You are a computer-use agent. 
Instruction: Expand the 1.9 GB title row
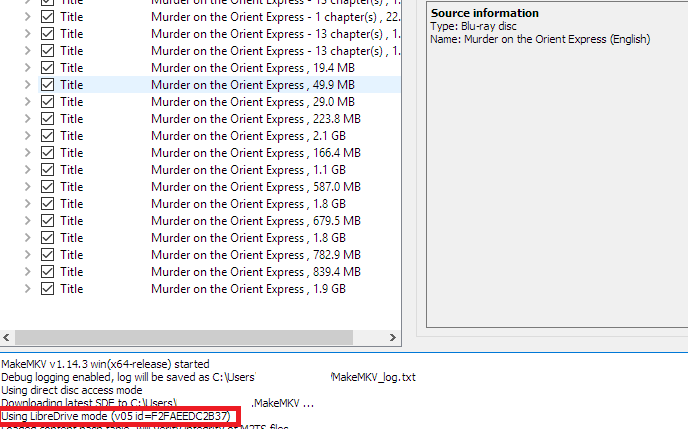[28, 289]
